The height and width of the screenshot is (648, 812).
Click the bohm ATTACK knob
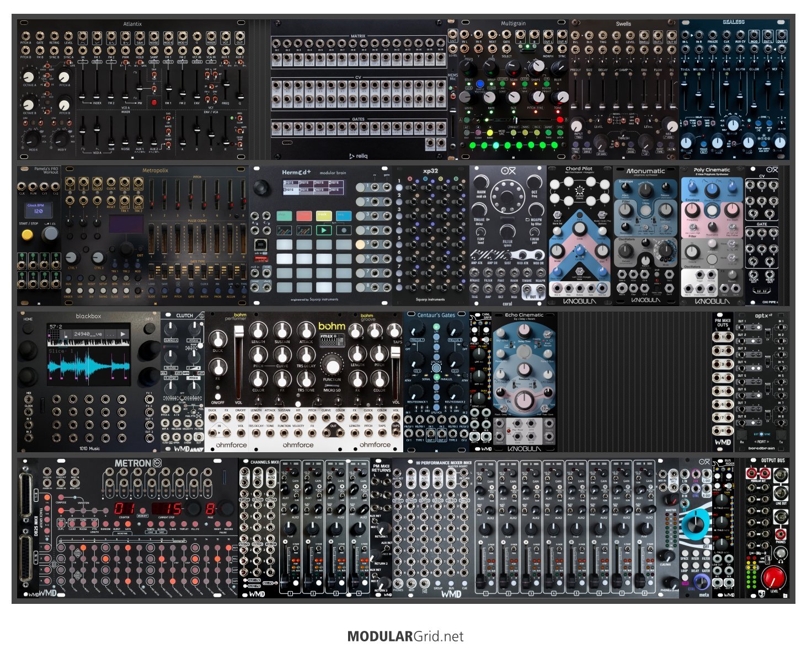(306, 331)
